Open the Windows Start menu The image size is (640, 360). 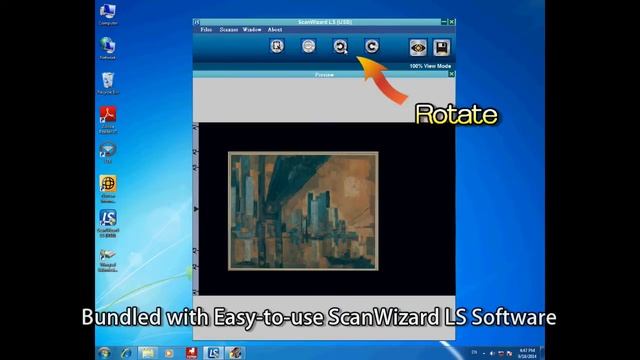104,353
